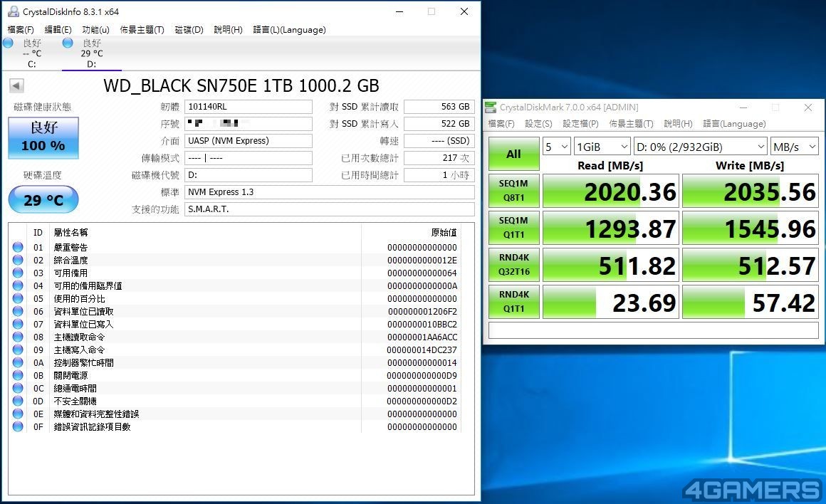Screen dimensions: 826x504
Task: Click the SEQ1M Q8T1 write result 2035.56
Action: [750, 191]
